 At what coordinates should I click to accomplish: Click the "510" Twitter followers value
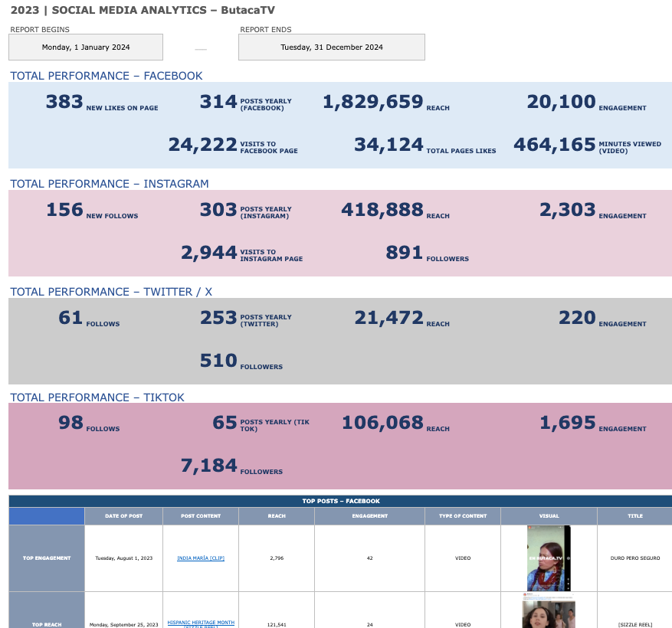pos(218,361)
